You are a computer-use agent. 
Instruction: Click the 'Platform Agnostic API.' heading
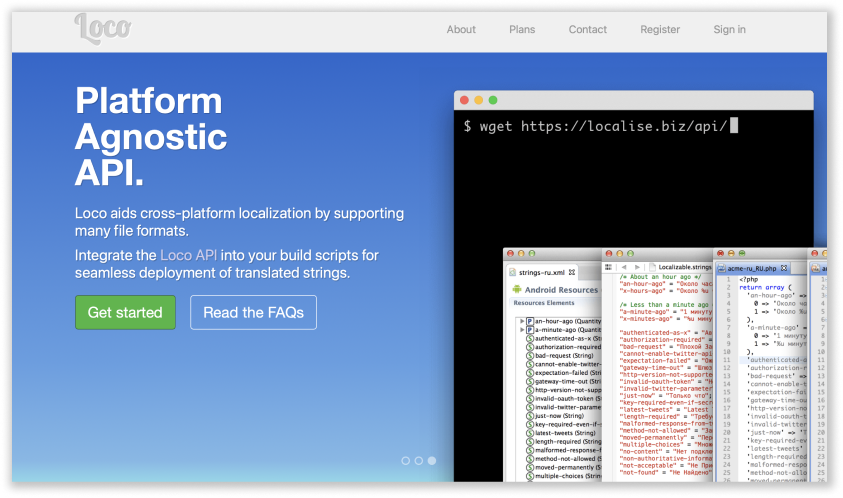pyautogui.click(x=151, y=137)
